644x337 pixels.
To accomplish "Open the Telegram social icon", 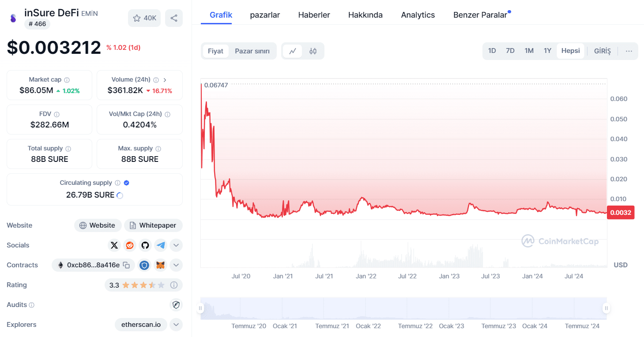I will 161,245.
